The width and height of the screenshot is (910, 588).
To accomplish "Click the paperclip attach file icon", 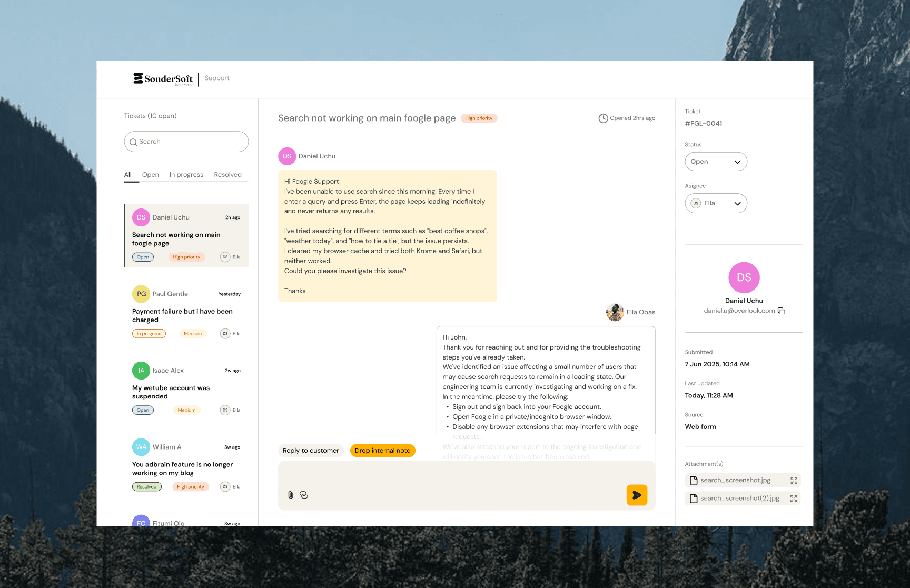I will click(291, 495).
